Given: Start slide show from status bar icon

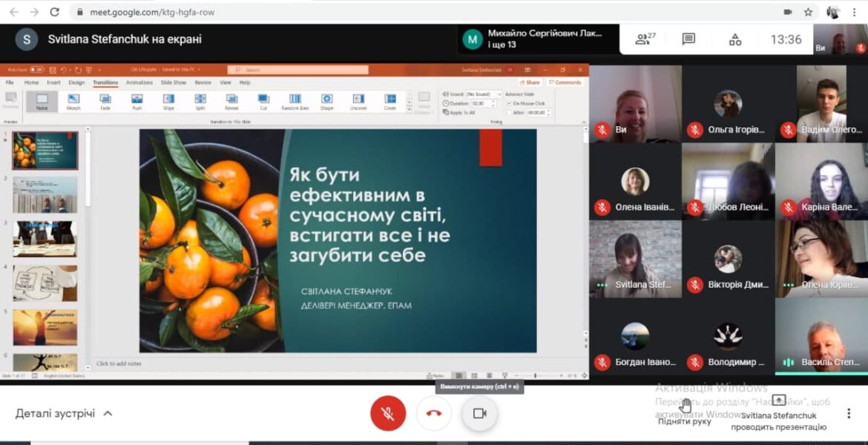Looking at the screenshot, I should tap(504, 376).
